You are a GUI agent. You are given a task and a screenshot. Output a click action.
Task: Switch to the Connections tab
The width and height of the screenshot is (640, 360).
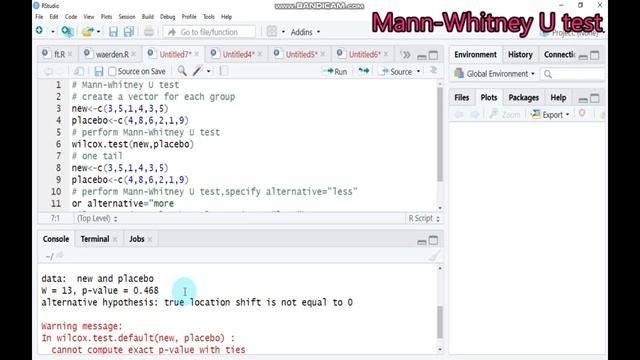click(x=559, y=54)
